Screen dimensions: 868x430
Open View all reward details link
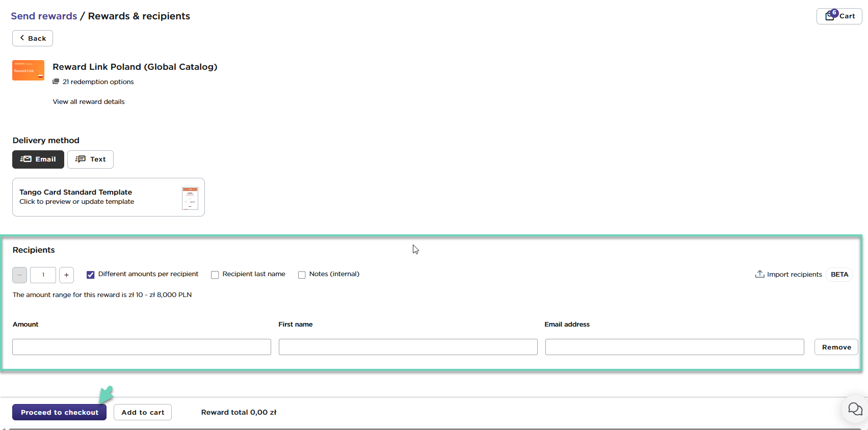[89, 102]
